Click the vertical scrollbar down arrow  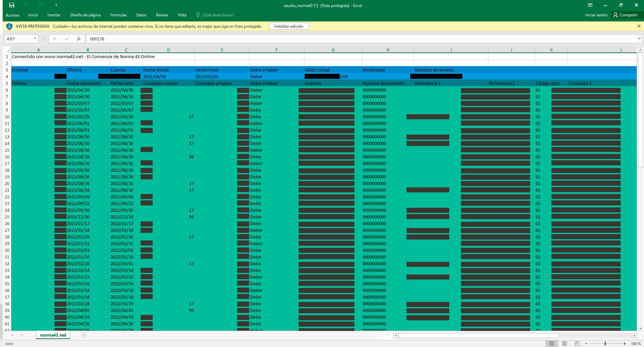640,328
